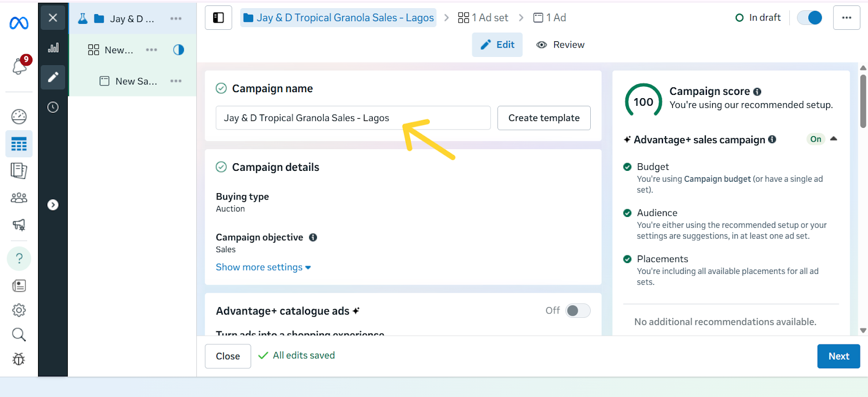Open more options for New Sa... ad row

coord(176,81)
